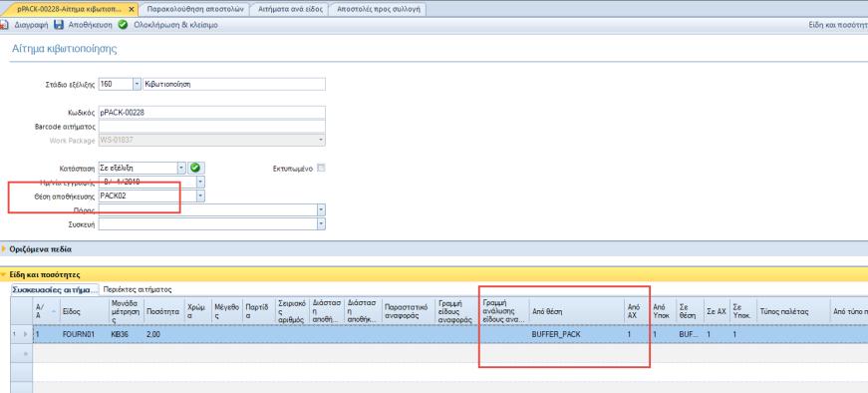
Task: Click the Κωδικός field containing pPACK-00228
Action: [212, 113]
